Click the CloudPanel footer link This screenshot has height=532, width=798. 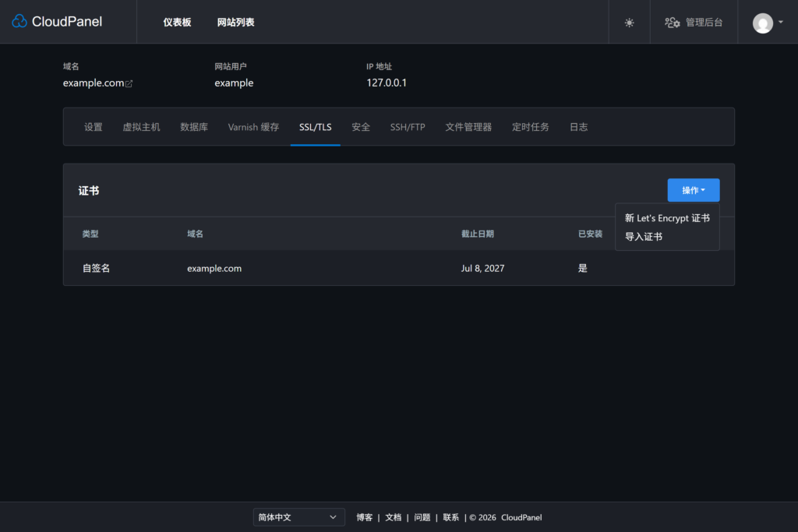[521, 517]
